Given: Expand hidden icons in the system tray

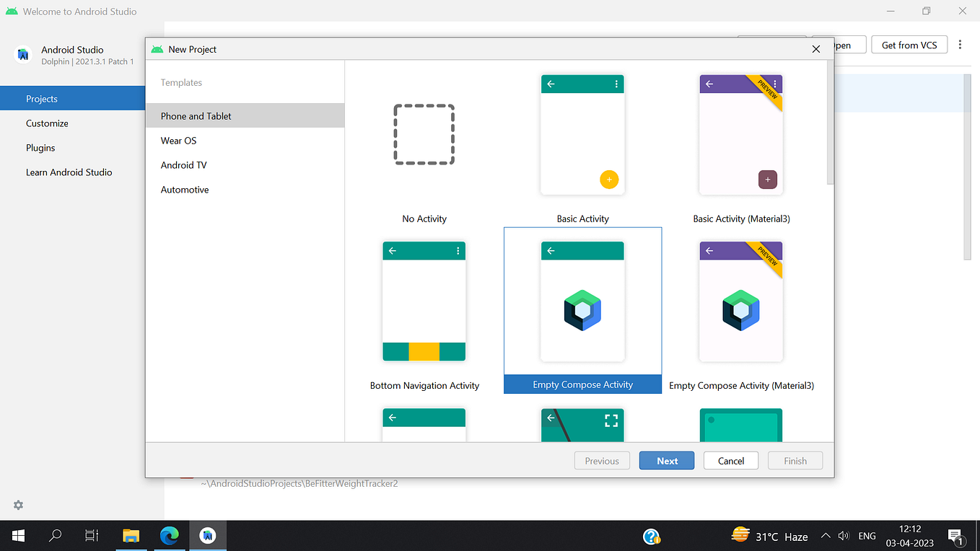Looking at the screenshot, I should click(826, 536).
